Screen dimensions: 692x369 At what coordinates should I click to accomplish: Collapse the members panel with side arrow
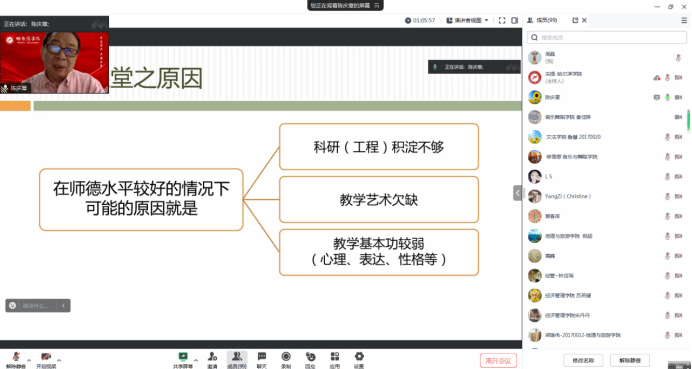click(x=517, y=193)
